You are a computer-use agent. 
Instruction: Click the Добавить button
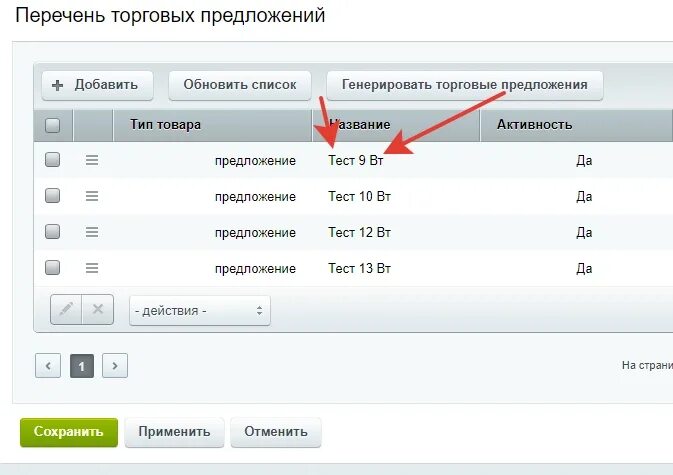[x=97, y=85]
